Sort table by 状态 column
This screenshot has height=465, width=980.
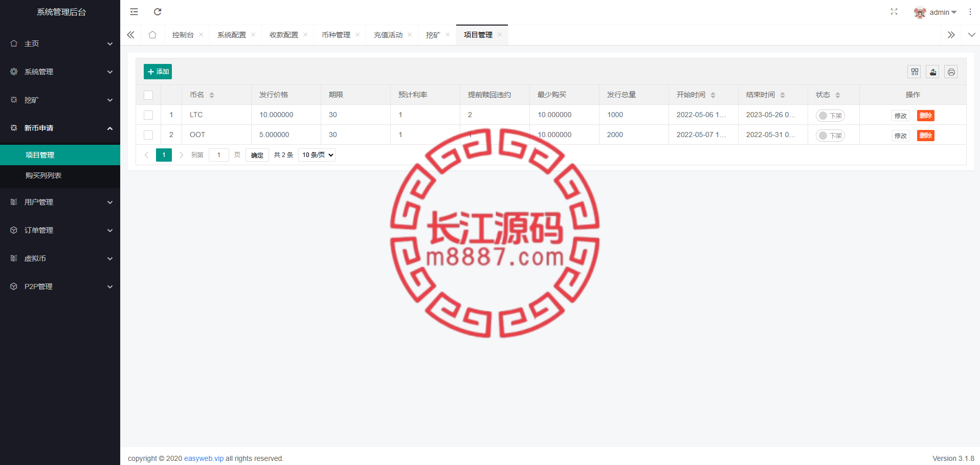pyautogui.click(x=838, y=95)
